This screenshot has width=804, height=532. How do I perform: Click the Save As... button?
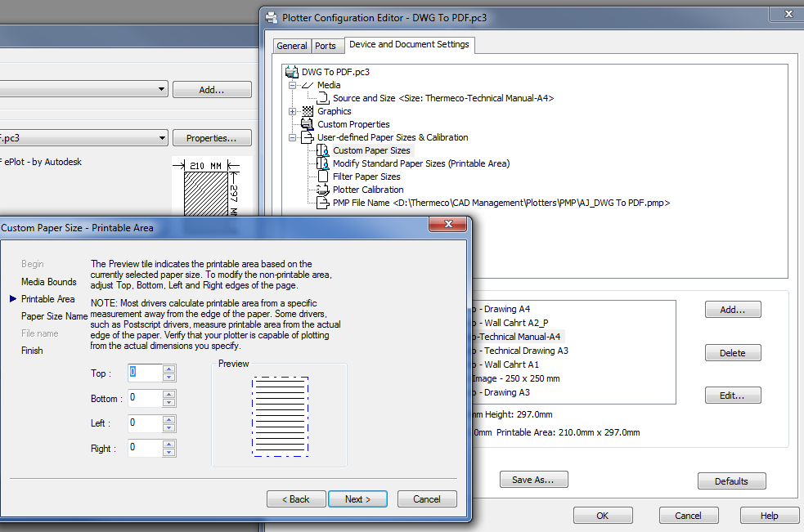point(533,480)
